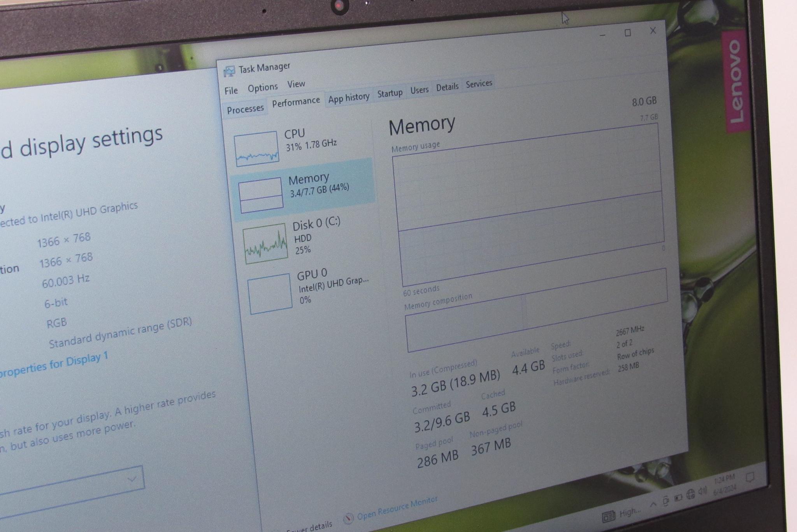
Task: Click the 2667 MHz speed value
Action: (x=630, y=331)
